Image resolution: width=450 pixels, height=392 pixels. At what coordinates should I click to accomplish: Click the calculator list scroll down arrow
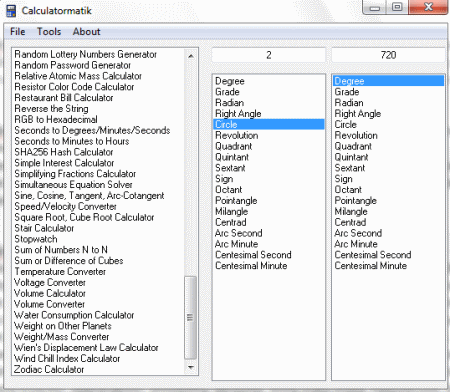191,367
